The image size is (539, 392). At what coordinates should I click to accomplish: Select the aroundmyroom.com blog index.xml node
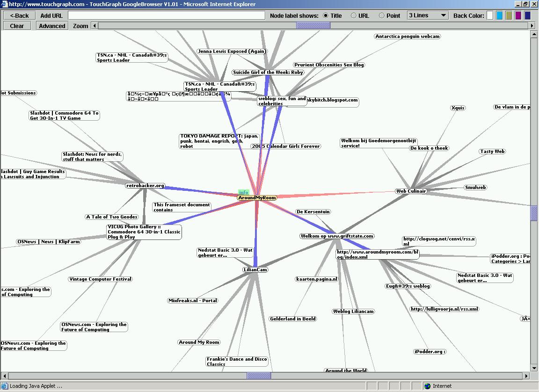378,254
